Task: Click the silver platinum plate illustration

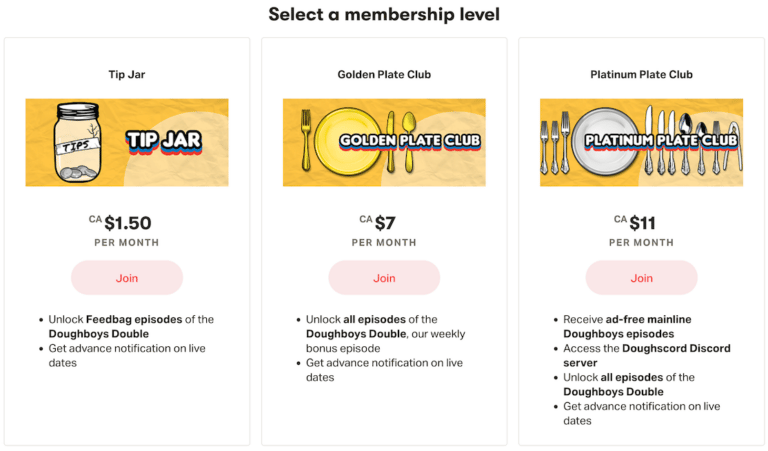Action: pos(605,142)
